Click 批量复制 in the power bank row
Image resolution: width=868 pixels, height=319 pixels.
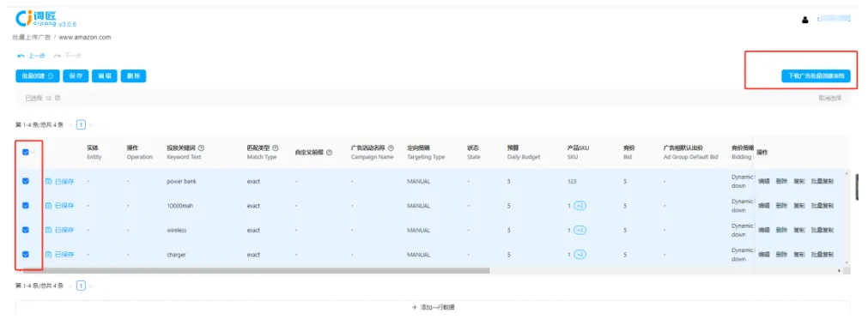click(822, 181)
